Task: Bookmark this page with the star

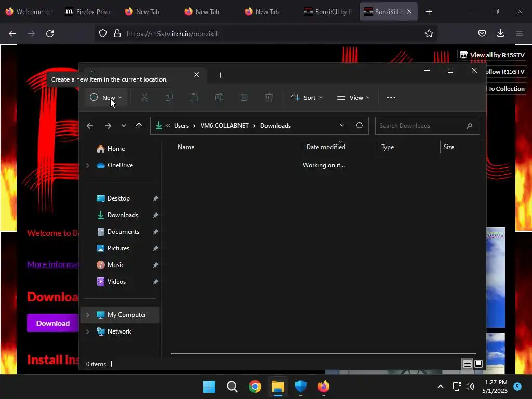Action: (x=429, y=34)
